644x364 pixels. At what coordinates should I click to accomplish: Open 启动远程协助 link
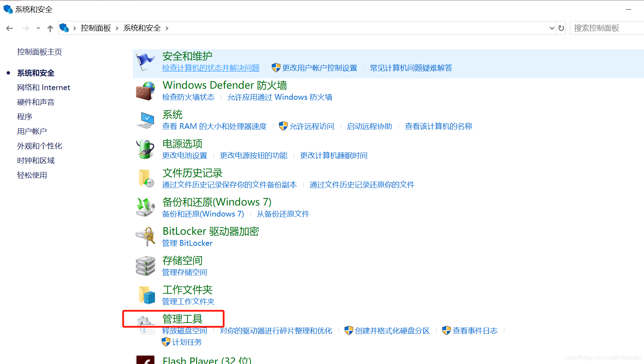(x=370, y=126)
